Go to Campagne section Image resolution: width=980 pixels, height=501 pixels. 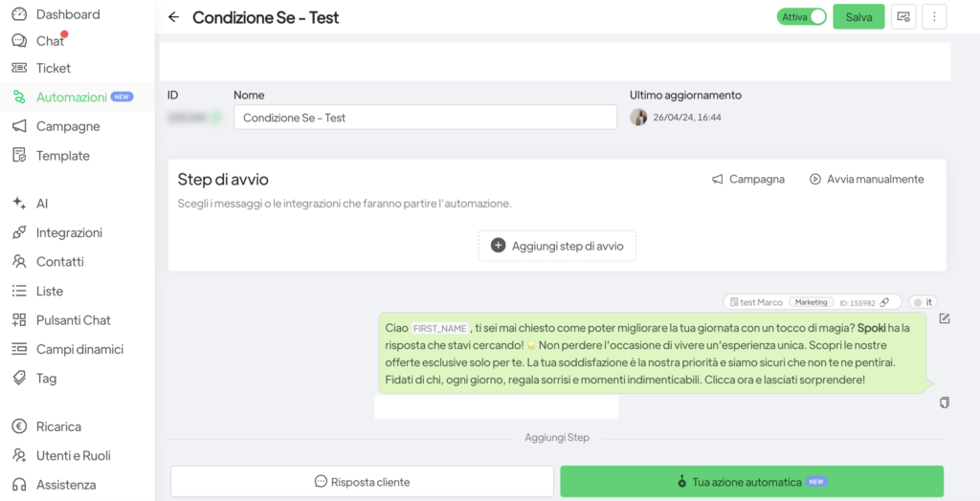67,126
